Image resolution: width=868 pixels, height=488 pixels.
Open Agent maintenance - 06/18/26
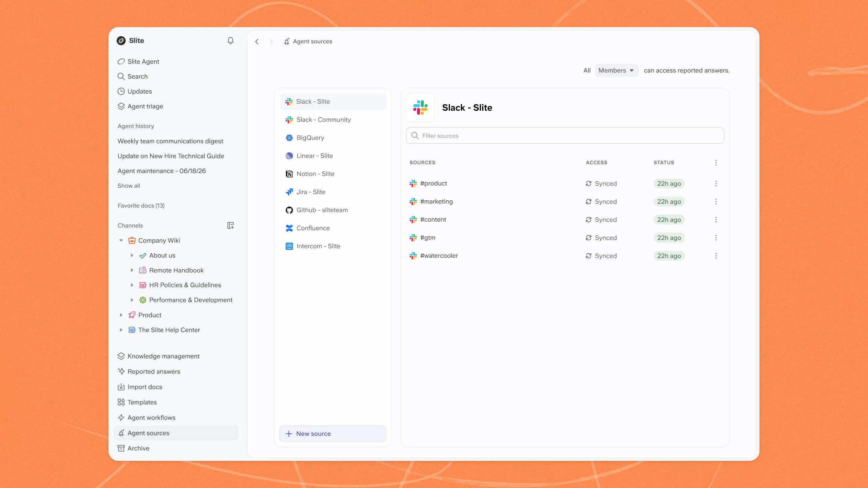pyautogui.click(x=162, y=171)
